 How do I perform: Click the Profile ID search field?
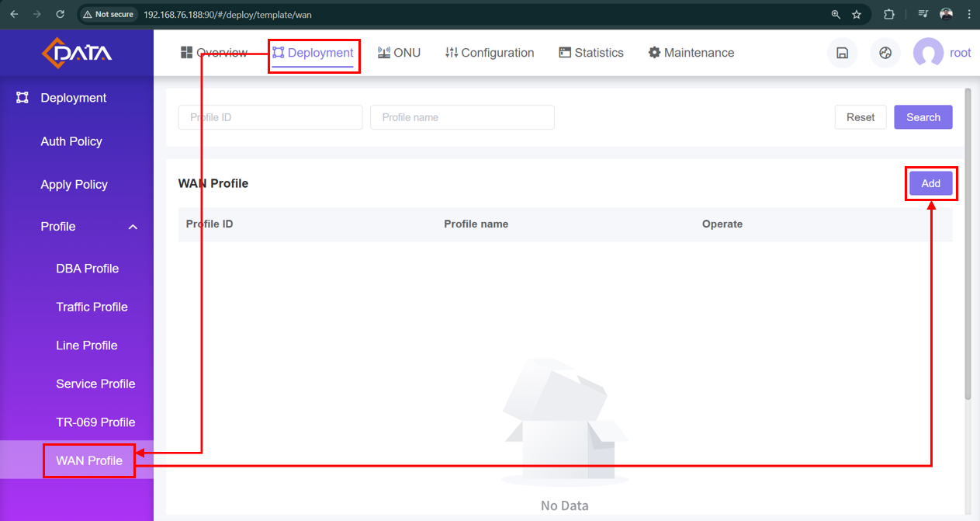click(270, 117)
